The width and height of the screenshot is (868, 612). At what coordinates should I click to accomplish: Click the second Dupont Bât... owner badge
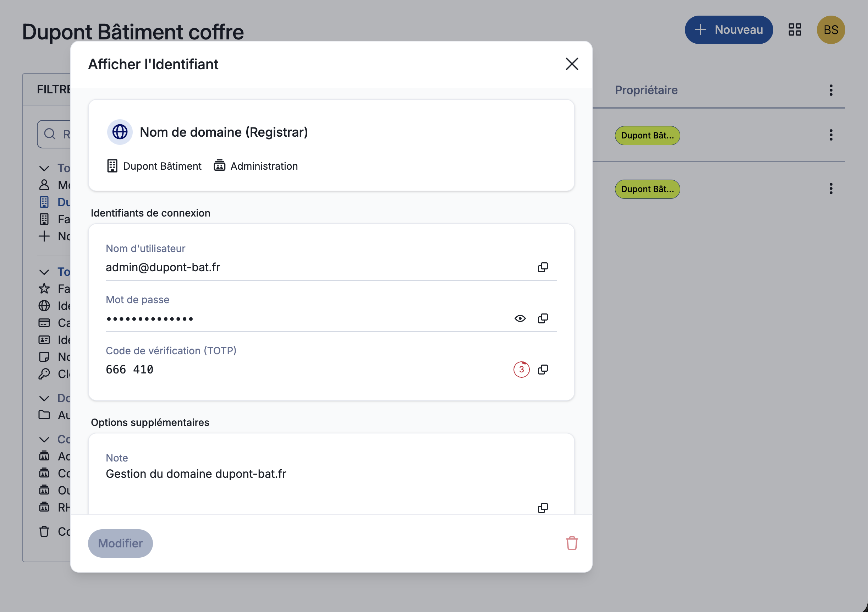click(647, 189)
